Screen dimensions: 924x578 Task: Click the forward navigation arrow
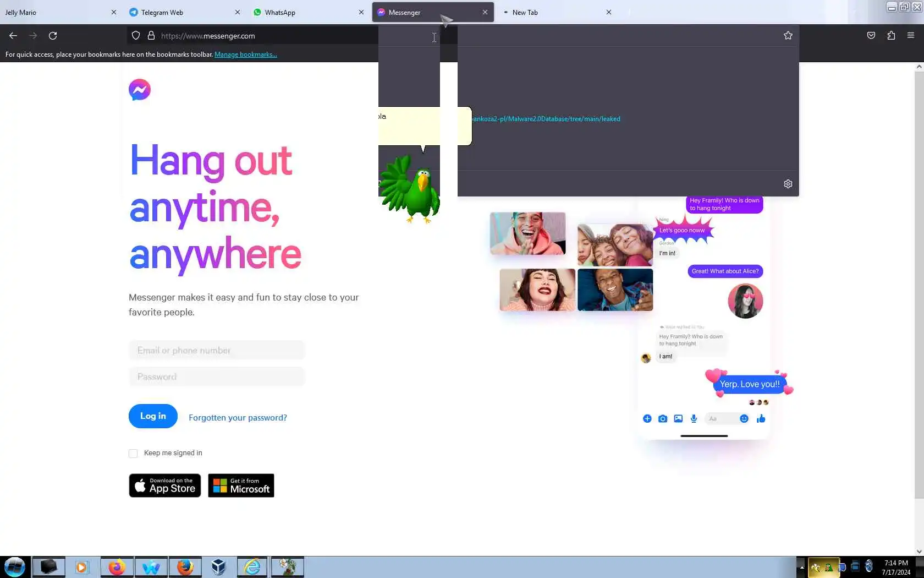[33, 36]
